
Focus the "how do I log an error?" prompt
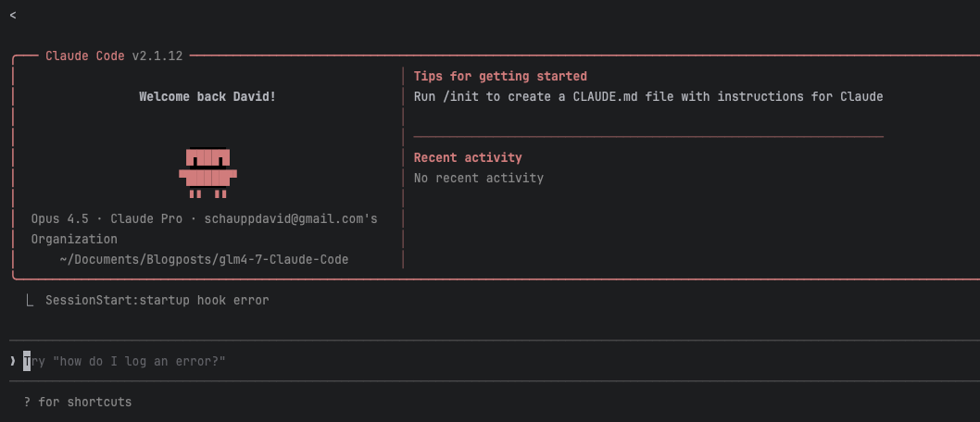tap(130, 360)
